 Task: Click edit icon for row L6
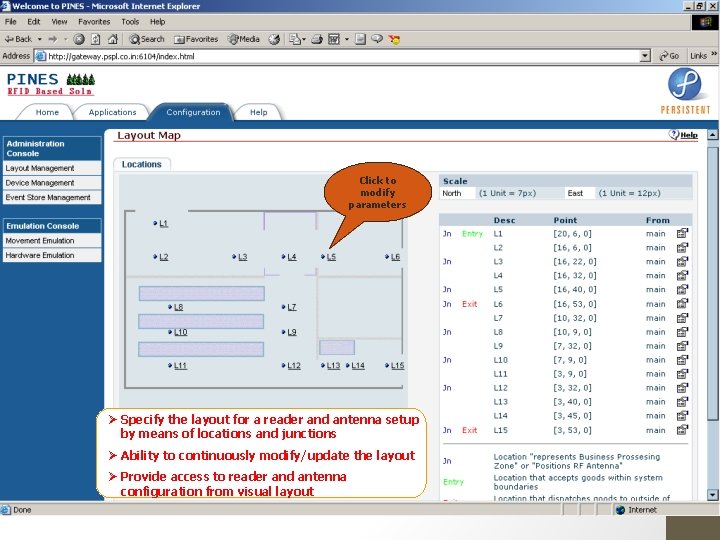point(682,304)
